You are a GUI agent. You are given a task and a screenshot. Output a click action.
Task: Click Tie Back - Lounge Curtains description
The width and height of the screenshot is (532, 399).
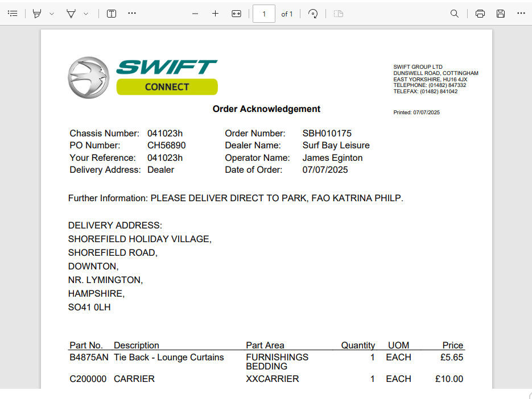(168, 358)
